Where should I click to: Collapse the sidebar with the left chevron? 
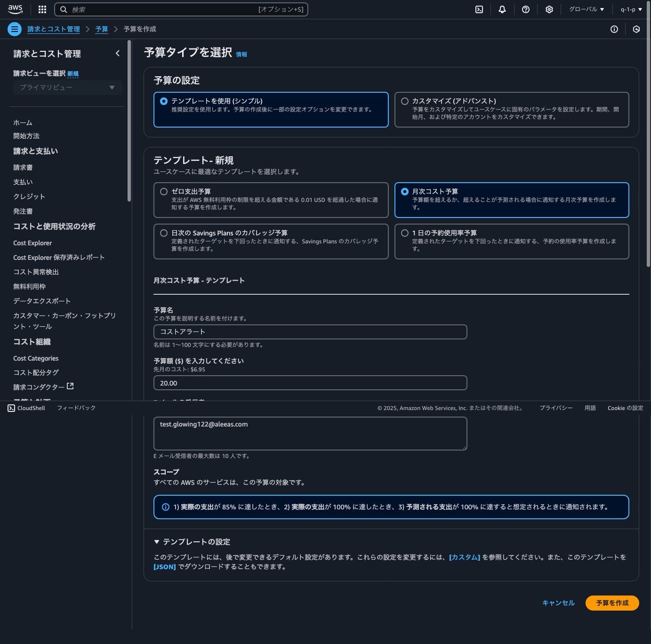(x=118, y=53)
